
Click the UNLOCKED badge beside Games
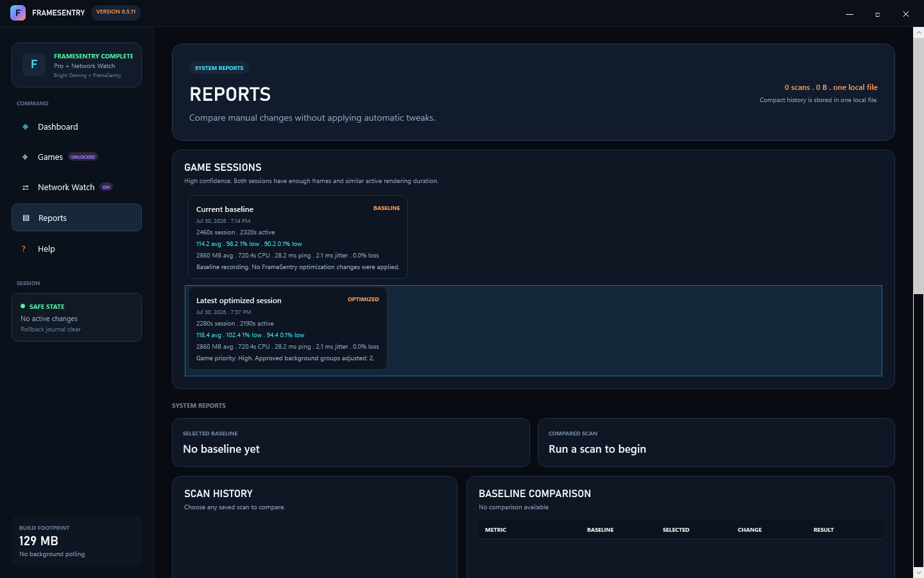(83, 157)
